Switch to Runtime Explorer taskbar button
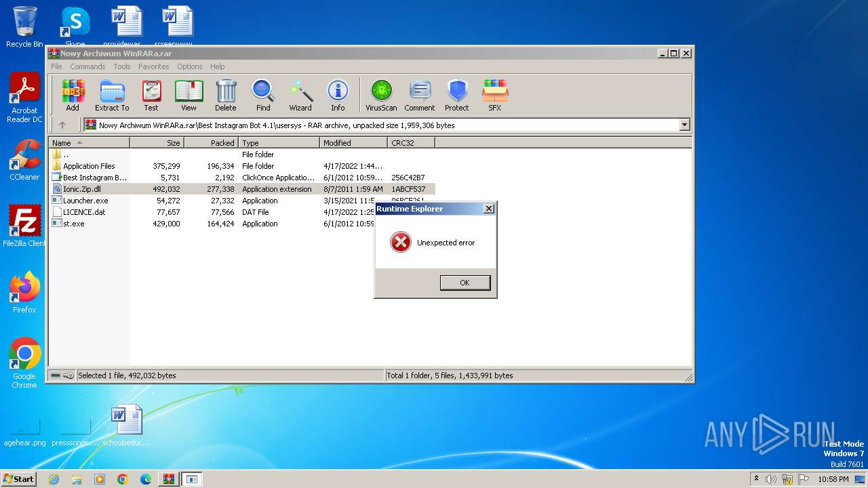Screen dimensions: 868x488 192,479
